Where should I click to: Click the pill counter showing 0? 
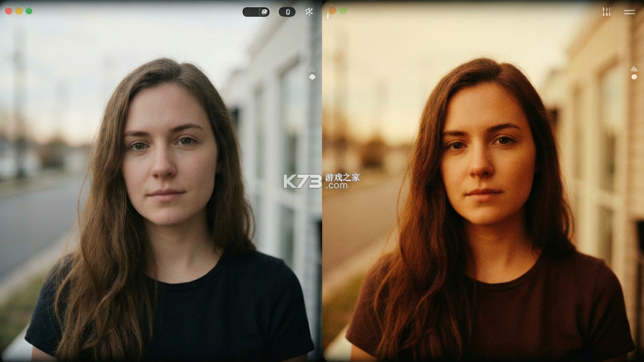287,12
